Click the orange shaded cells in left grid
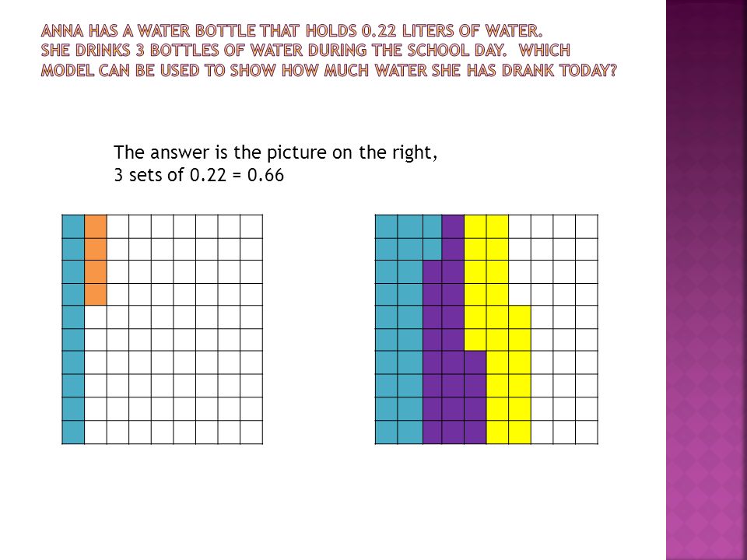Image resolution: width=747 pixels, height=560 pixels. (x=96, y=260)
